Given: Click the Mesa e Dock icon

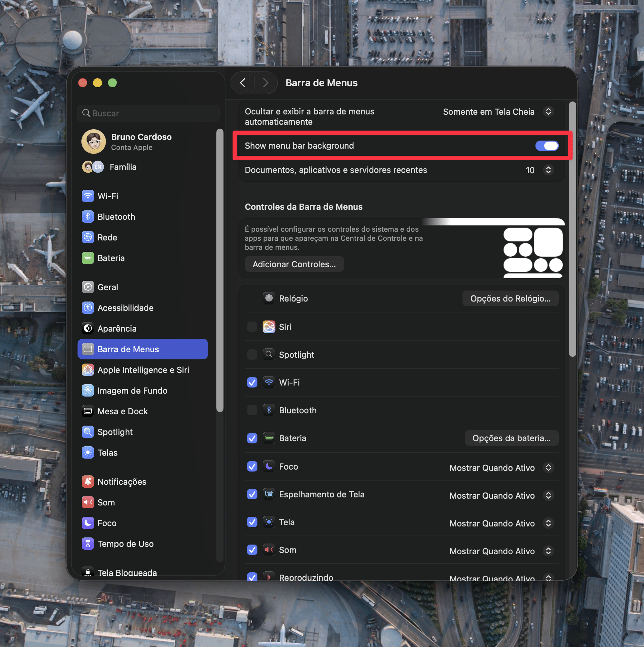Looking at the screenshot, I should pos(88,411).
